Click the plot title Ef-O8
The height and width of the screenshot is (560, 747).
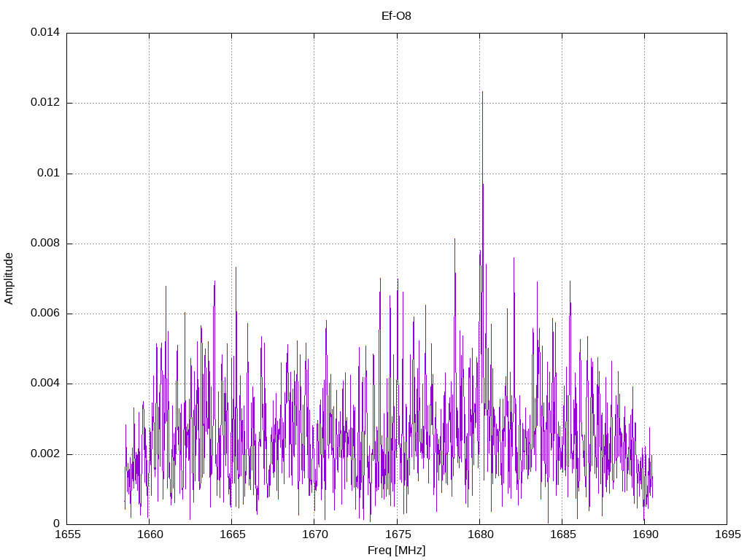(396, 16)
